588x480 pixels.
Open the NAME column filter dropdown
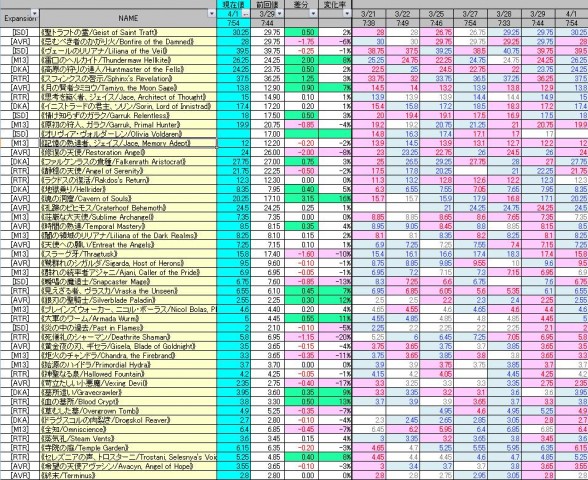click(x=212, y=14)
